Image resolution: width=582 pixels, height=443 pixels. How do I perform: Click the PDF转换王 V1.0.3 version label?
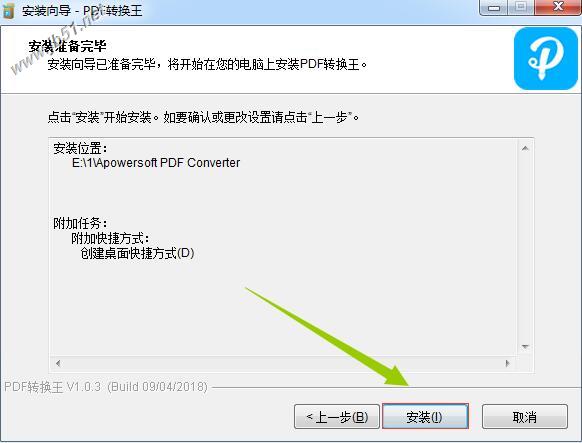pyautogui.click(x=106, y=387)
